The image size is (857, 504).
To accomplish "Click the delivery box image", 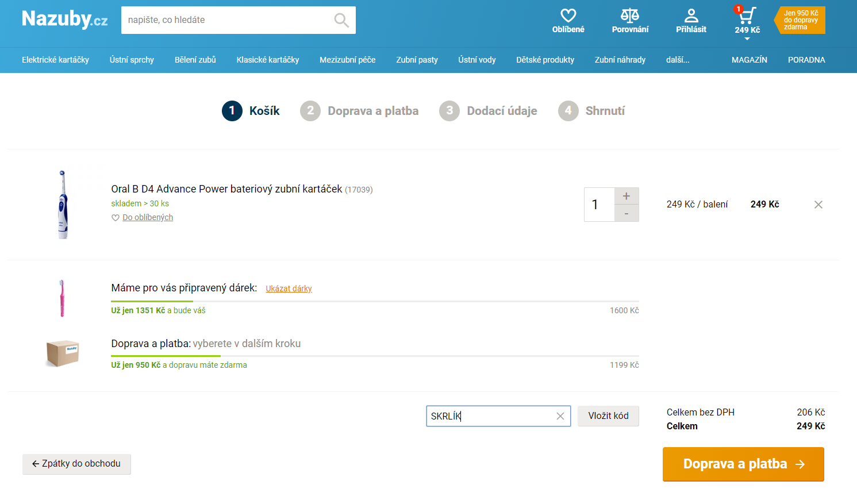I will (63, 353).
